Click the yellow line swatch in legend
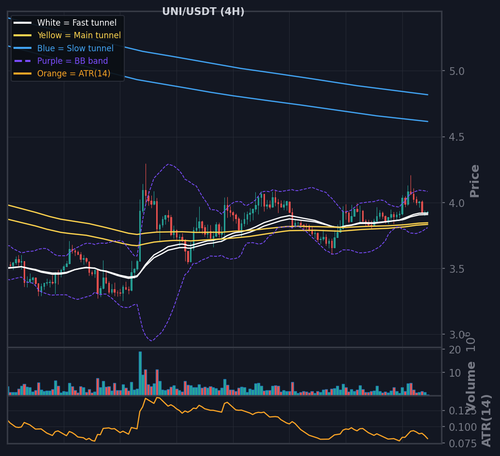500x456 pixels. tap(22, 35)
